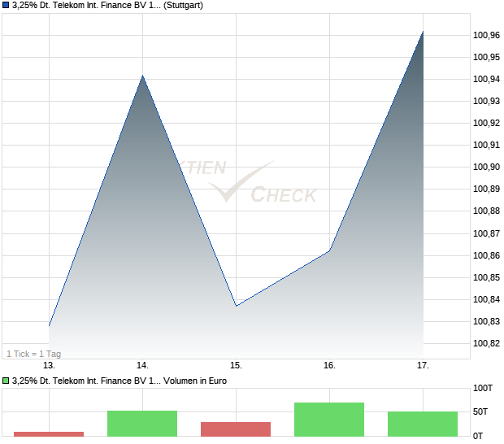Click volume axis label '100T'
This screenshot has width=504, height=444.
483,388
